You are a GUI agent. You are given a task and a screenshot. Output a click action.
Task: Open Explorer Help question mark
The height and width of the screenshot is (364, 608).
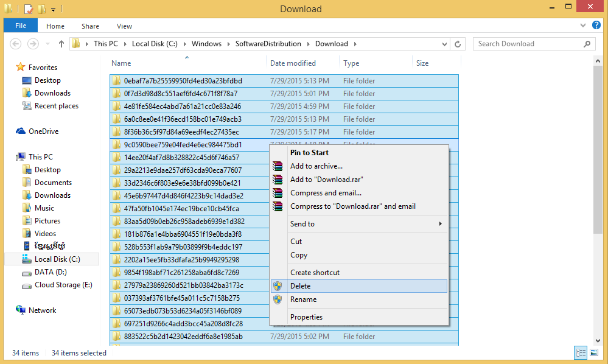(x=596, y=25)
